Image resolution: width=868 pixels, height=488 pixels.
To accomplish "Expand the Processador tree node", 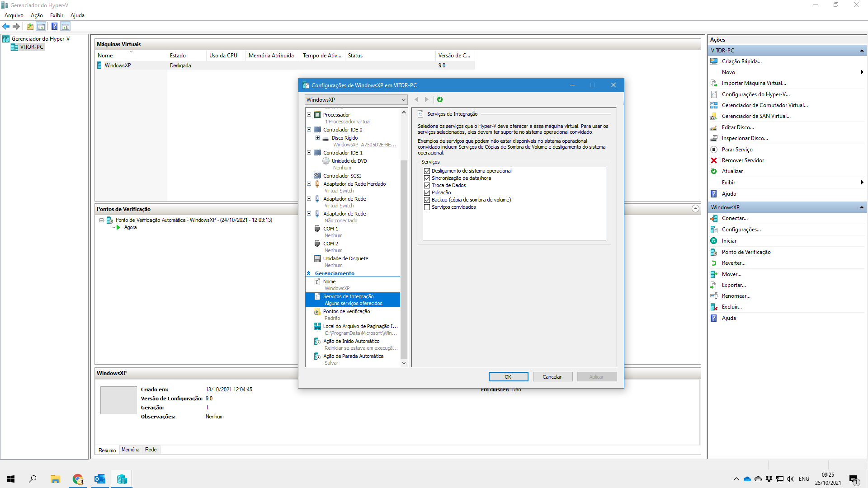I will point(309,115).
